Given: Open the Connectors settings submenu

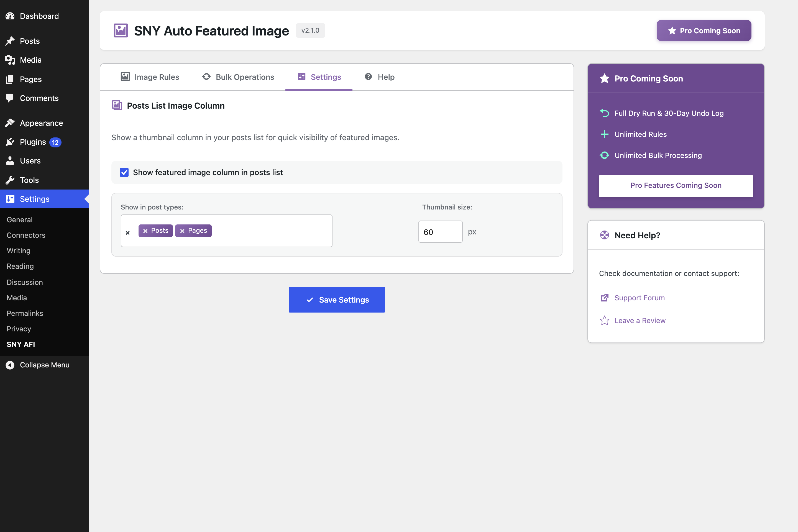Looking at the screenshot, I should click(26, 235).
